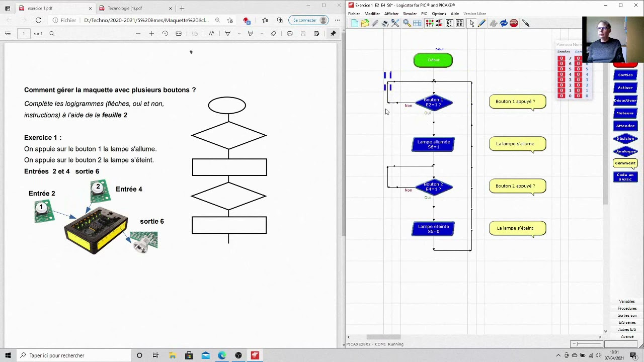
Task: Toggle the grid table icon in Logicator toolbar
Action: 417,23
